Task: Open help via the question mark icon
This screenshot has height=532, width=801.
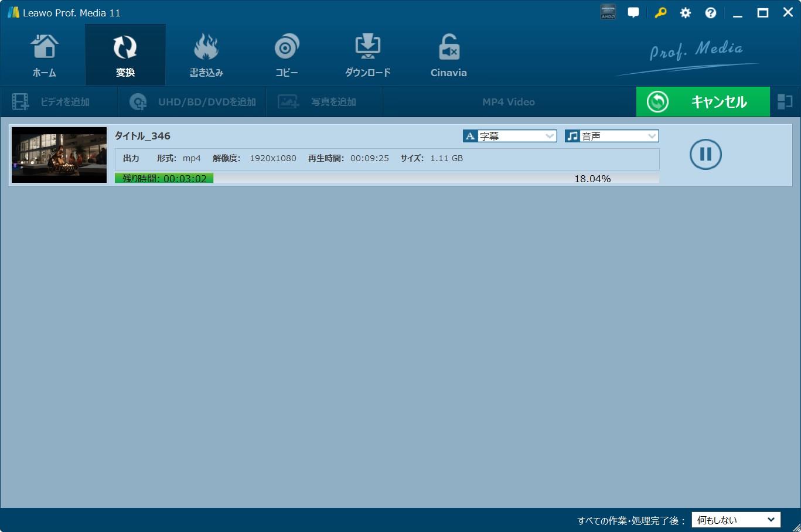Action: 711,13
